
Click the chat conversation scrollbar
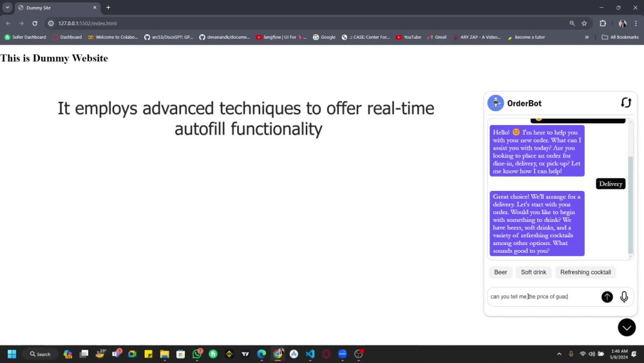(630, 206)
